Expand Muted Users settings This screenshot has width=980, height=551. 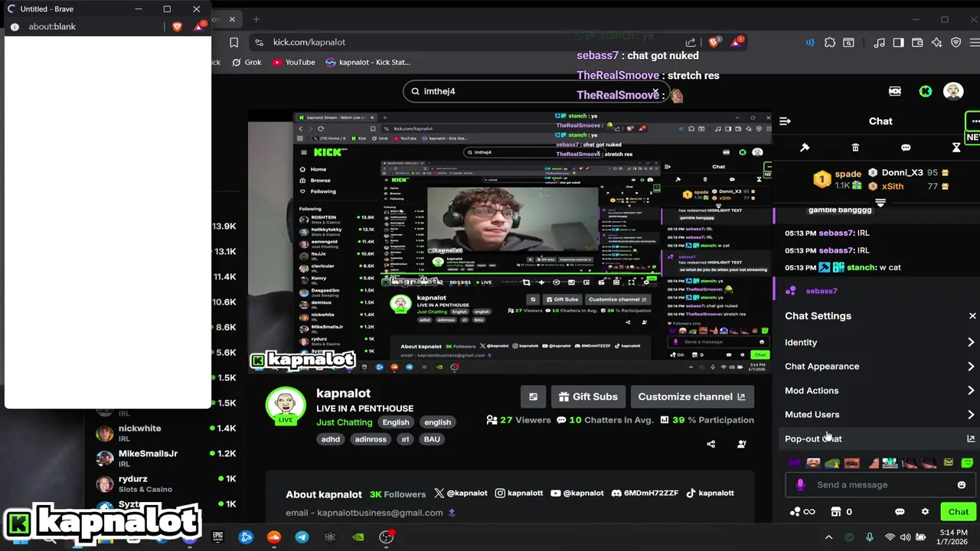click(880, 414)
